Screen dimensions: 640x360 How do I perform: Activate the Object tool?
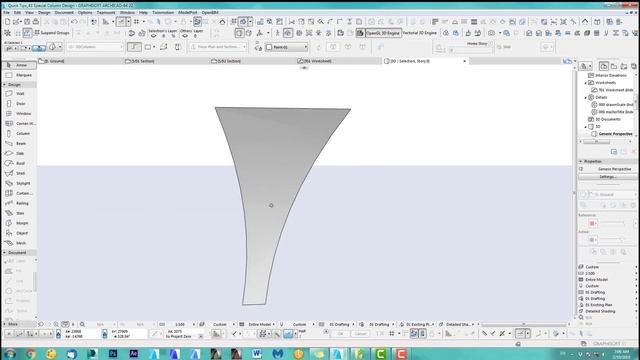click(x=19, y=233)
